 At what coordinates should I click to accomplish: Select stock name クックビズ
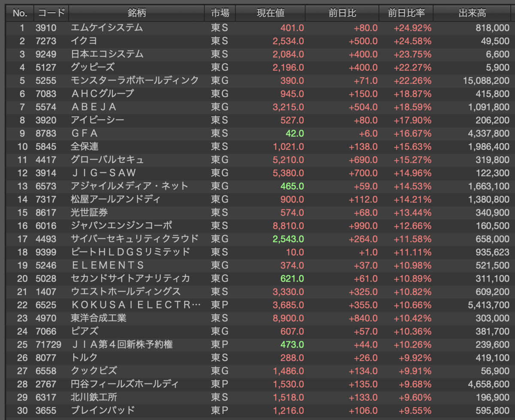coord(94,371)
